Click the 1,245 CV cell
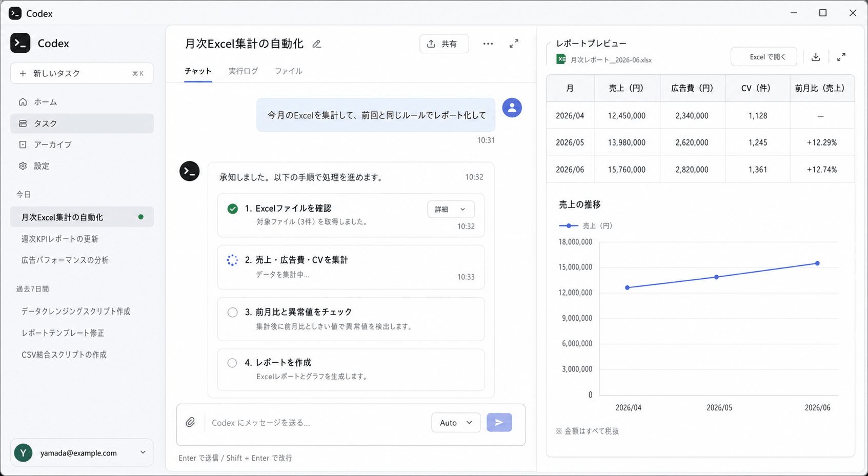This screenshot has width=868, height=476. (x=757, y=142)
